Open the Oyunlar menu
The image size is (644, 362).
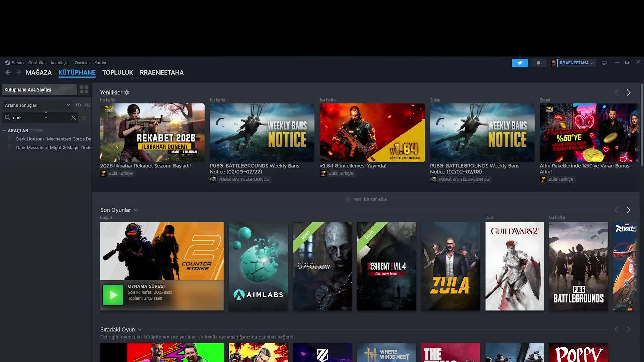coord(82,63)
